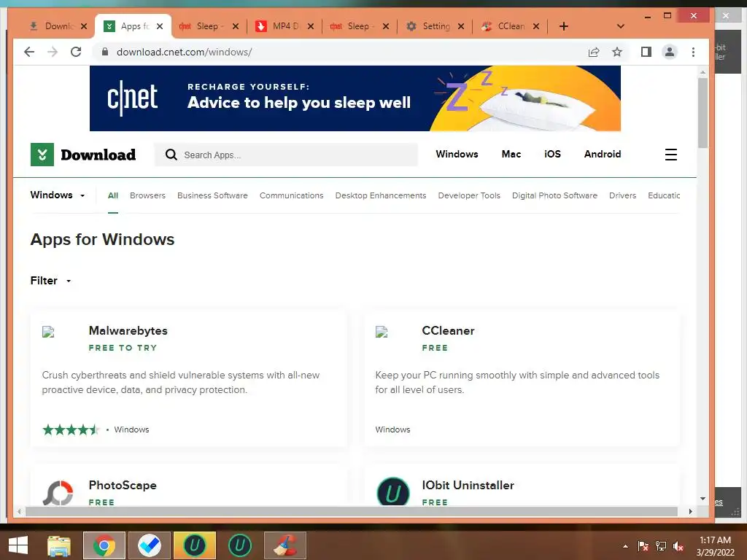Click Mac in the top navigation
This screenshot has height=560, width=747.
511,155
